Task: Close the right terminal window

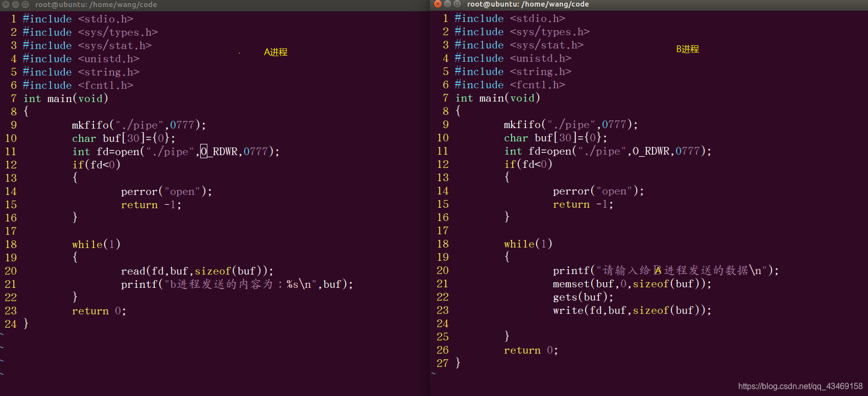Action: (438, 4)
